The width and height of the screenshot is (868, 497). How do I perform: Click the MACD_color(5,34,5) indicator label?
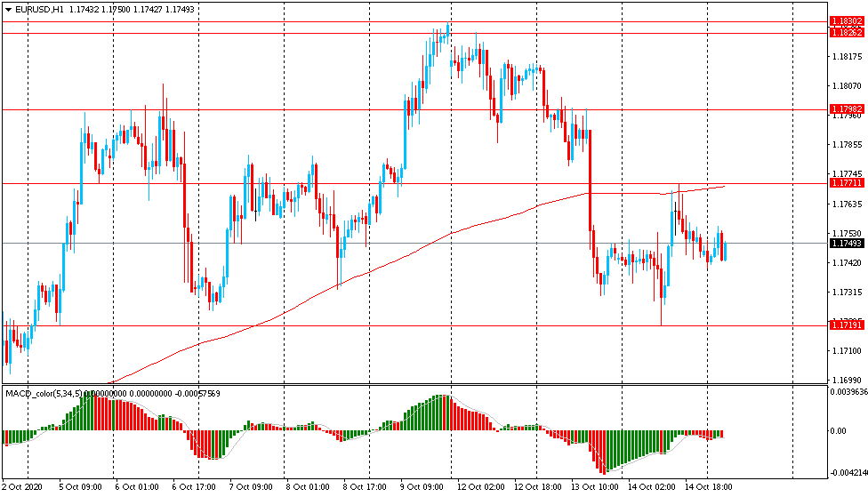(x=44, y=394)
